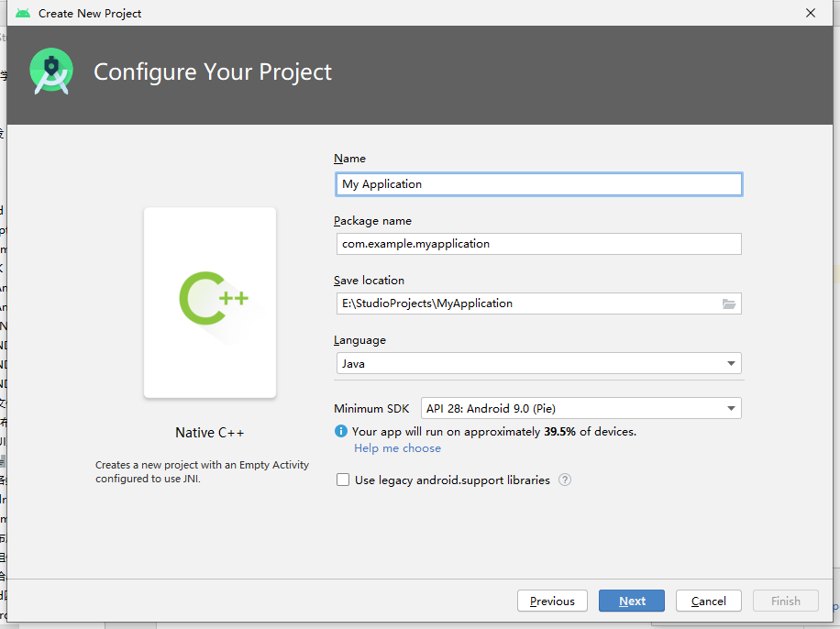Enable Use legacy android.support libraries checkbox
This screenshot has width=840, height=629.
point(343,480)
